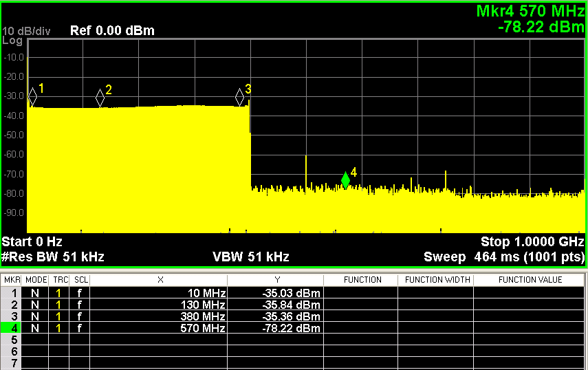Click the 130 MHz X value cell
The height and width of the screenshot is (370, 588).
(158, 305)
